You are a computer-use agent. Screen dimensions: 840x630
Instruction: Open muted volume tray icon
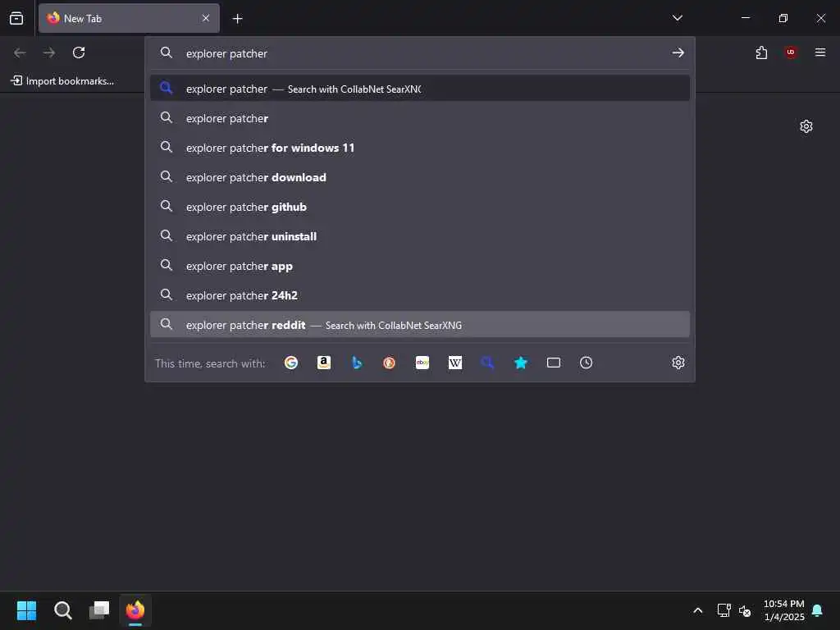point(745,610)
